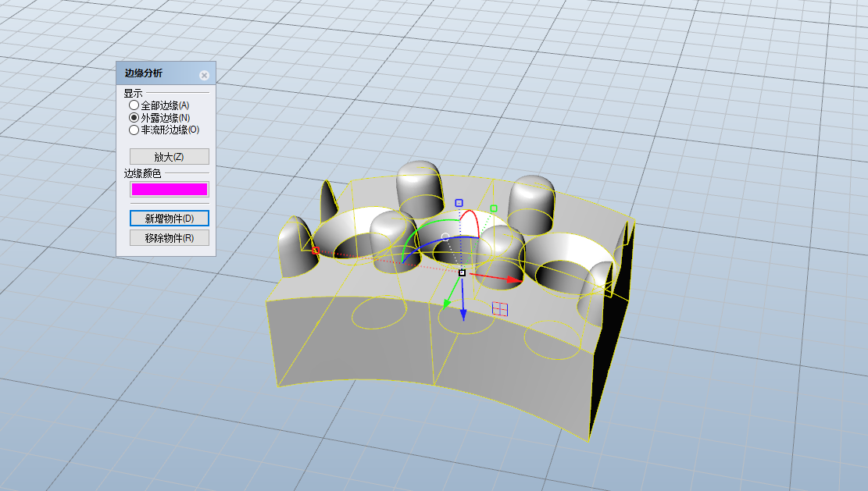Screen dimensions: 868x491
Task: Click the 移除物件(R) button
Action: click(170, 238)
